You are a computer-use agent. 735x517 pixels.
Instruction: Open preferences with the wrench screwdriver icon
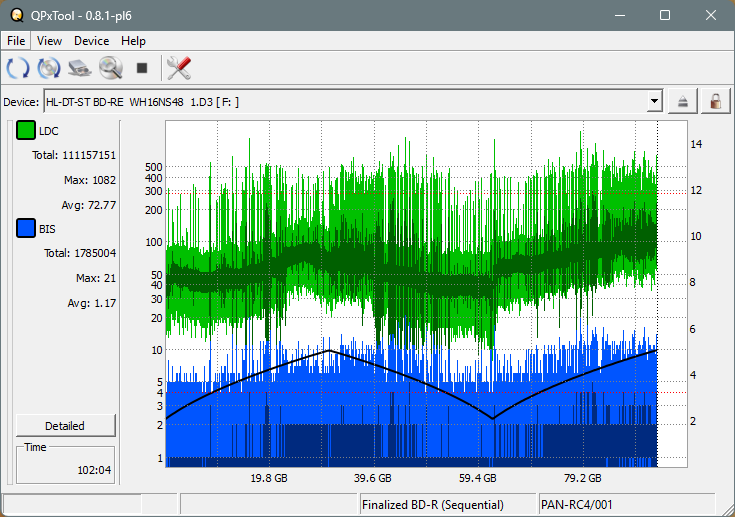(179, 68)
